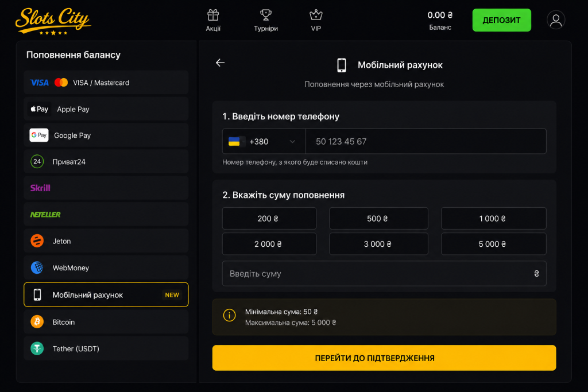Image resolution: width=588 pixels, height=392 pixels.
Task: Open the Акції gift icon
Action: tap(213, 15)
